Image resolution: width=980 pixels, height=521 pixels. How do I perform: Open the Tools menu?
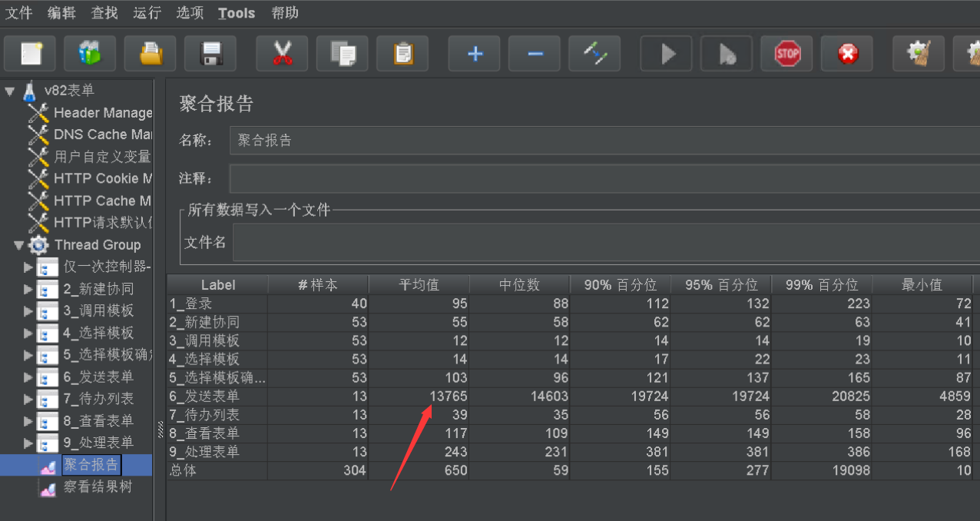click(236, 13)
